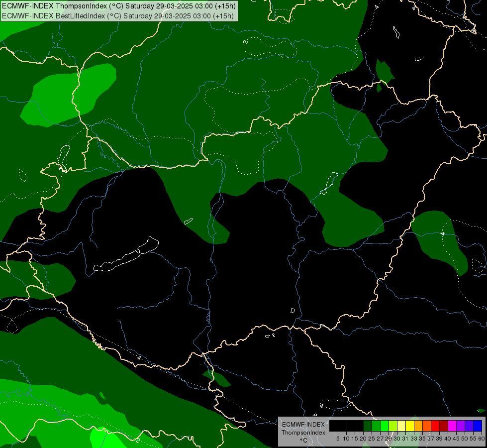This screenshot has width=487, height=448.
Task: Click the large elongated white lake outline
Action: 126,254
